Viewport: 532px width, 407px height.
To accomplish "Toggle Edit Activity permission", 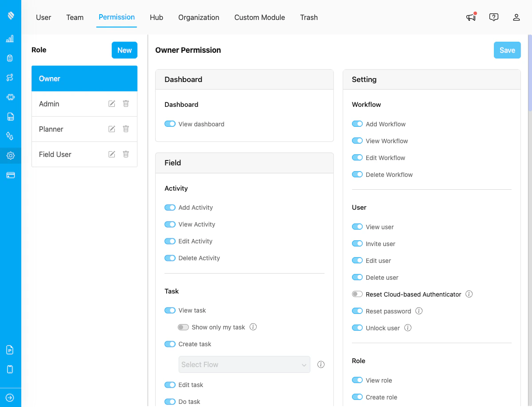I will coord(170,241).
